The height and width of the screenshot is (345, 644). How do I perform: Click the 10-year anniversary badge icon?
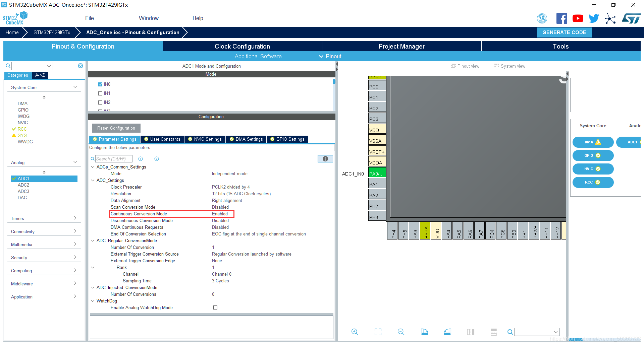coord(542,18)
